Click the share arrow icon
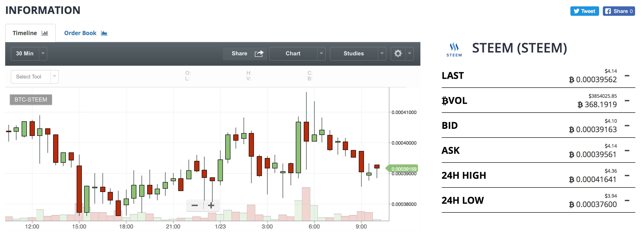644x236 pixels. 259,53
